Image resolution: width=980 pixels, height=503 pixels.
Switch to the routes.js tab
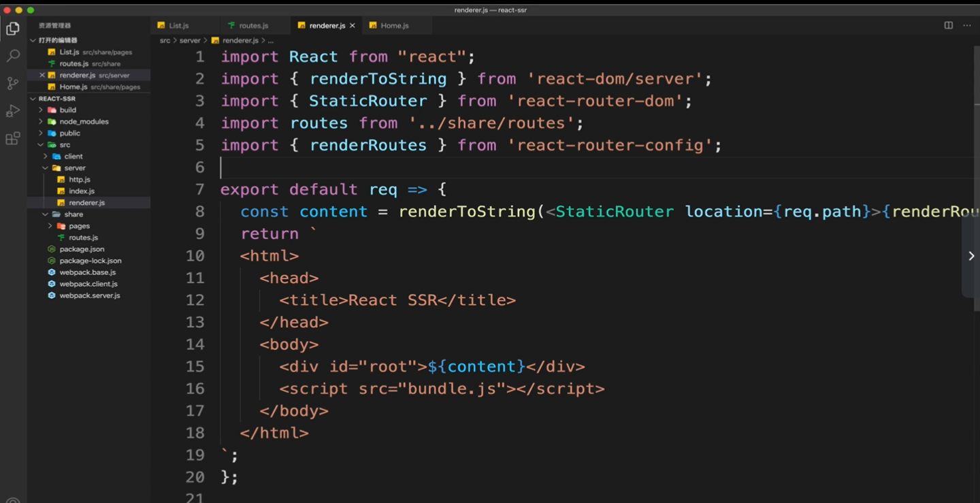256,25
